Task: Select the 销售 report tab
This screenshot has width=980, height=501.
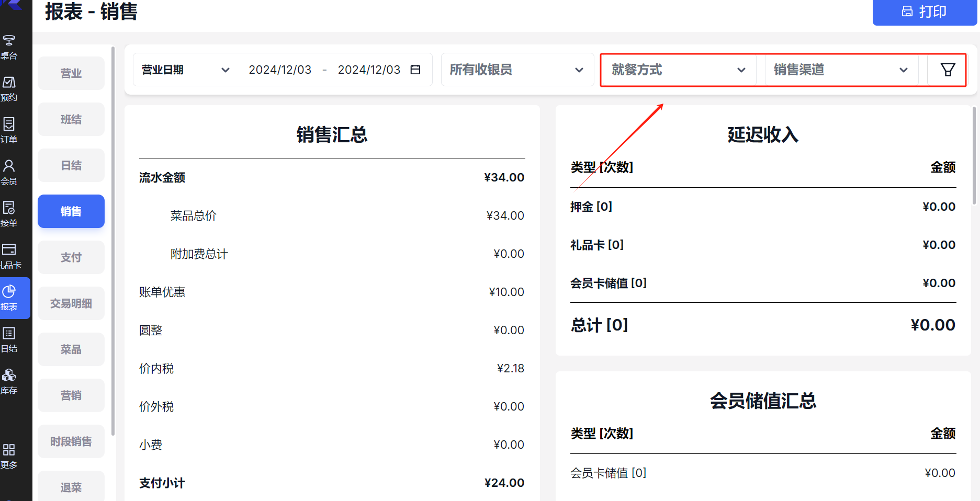Action: point(71,211)
